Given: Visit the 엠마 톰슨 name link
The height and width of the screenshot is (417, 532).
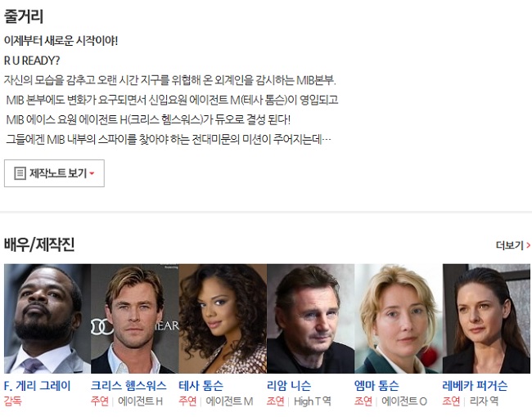Looking at the screenshot, I should click(376, 386).
